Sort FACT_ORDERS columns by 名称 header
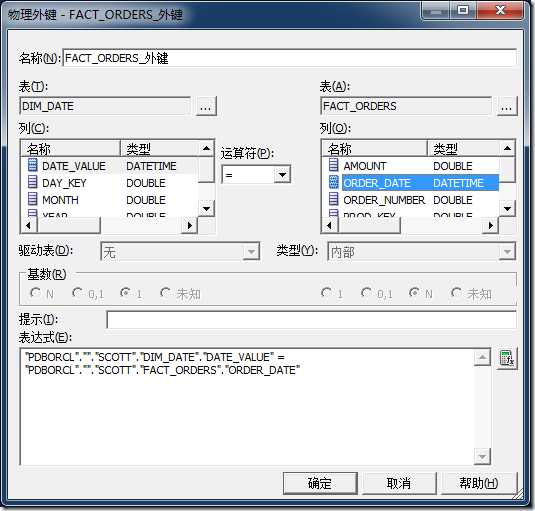This screenshot has height=511, width=535. [x=375, y=148]
